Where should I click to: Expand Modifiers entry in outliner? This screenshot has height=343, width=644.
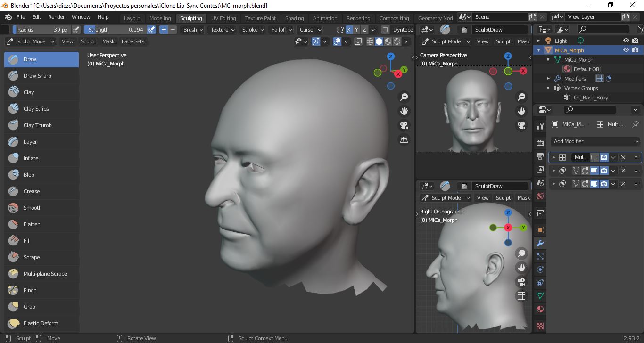pos(548,79)
